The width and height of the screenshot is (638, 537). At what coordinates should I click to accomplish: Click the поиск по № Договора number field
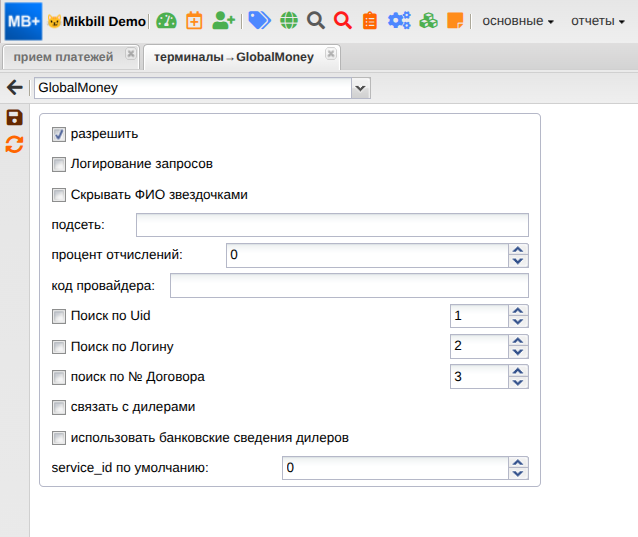[x=479, y=377]
